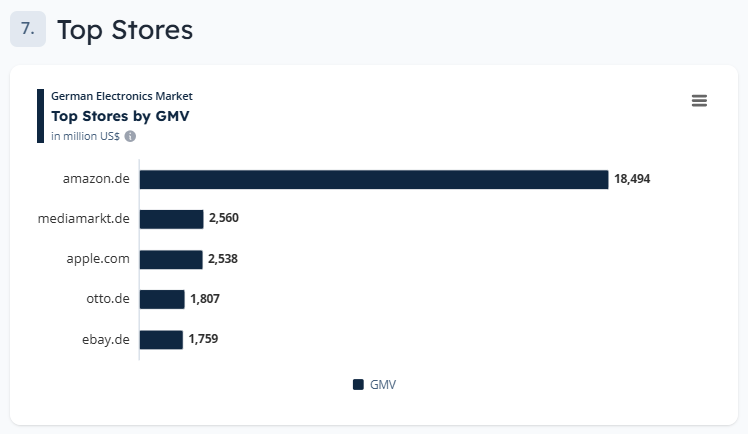This screenshot has width=748, height=434.
Task: Click the otto.de store label
Action: pos(108,299)
